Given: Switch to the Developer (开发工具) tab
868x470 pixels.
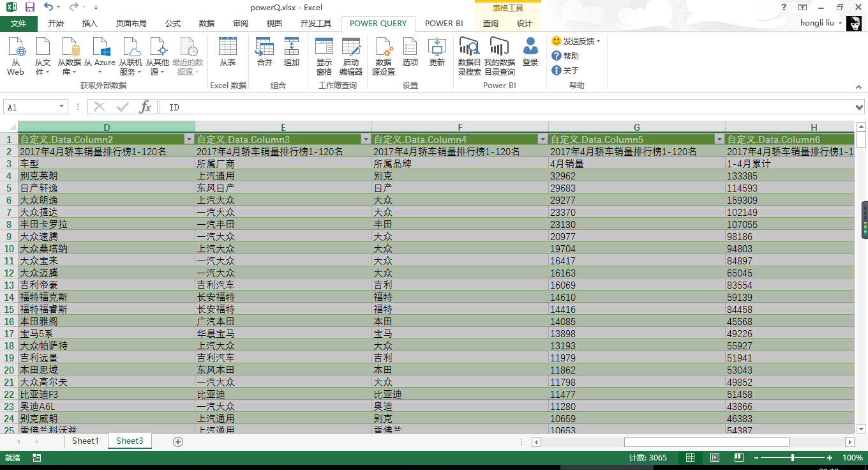Looking at the screenshot, I should 316,24.
